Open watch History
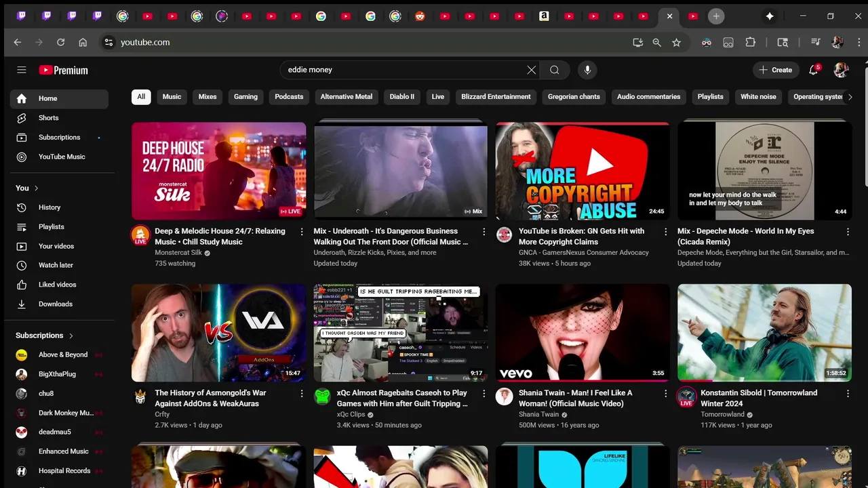The image size is (868, 488). click(59, 207)
